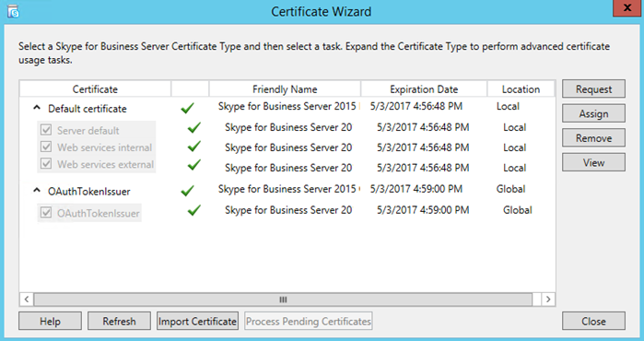Click green checkmark in OAuthTokenIssuer parent row
Screen dimensions: 644x341
point(187,191)
